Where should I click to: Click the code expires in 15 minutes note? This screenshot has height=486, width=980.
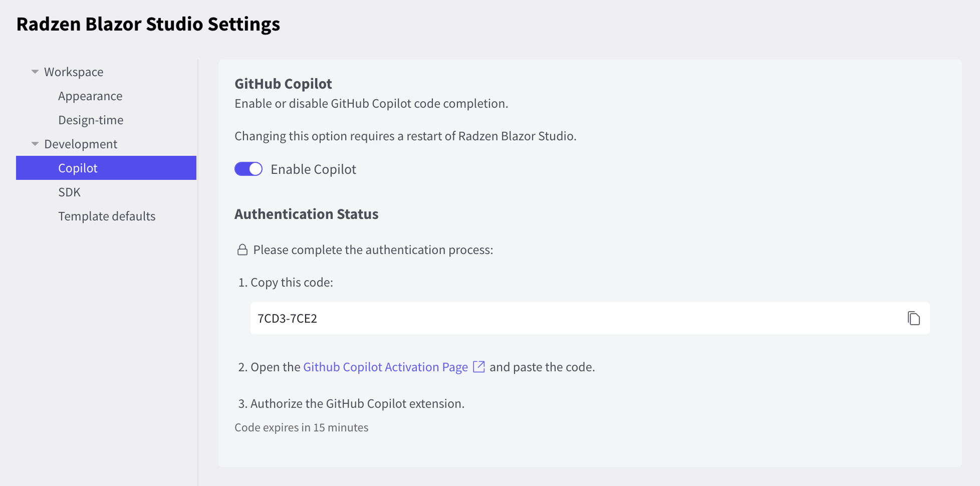301,427
